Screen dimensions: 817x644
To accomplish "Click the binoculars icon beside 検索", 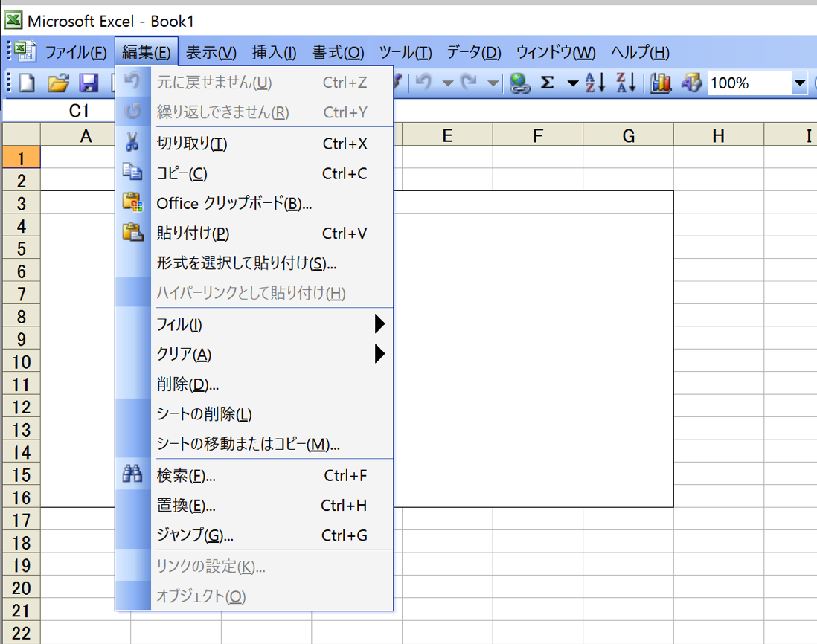I will (x=132, y=473).
